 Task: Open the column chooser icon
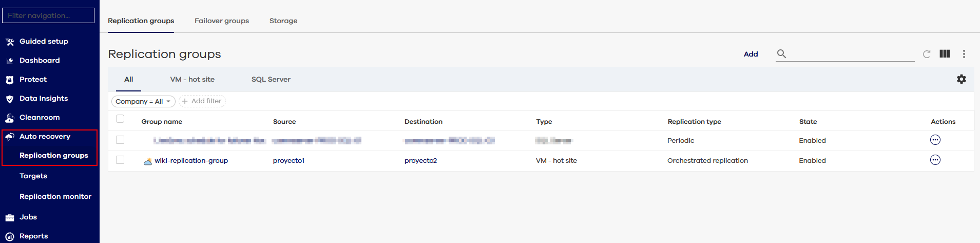(x=945, y=54)
